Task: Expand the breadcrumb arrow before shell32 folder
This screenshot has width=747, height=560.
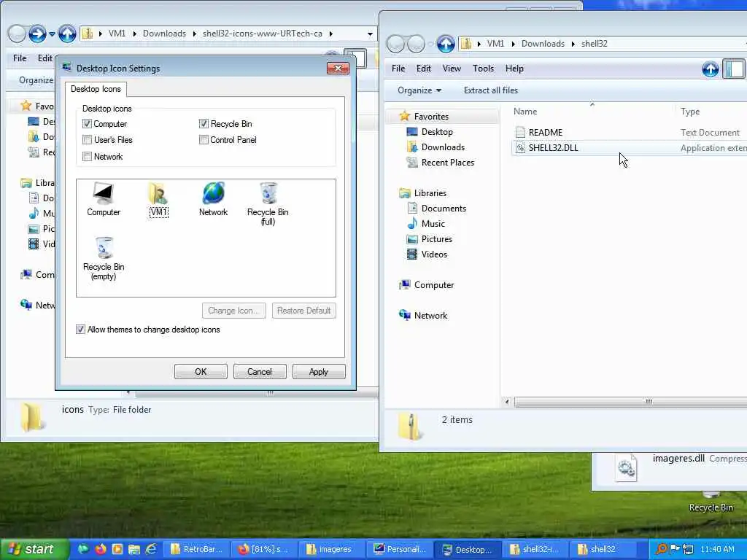Action: 573,44
